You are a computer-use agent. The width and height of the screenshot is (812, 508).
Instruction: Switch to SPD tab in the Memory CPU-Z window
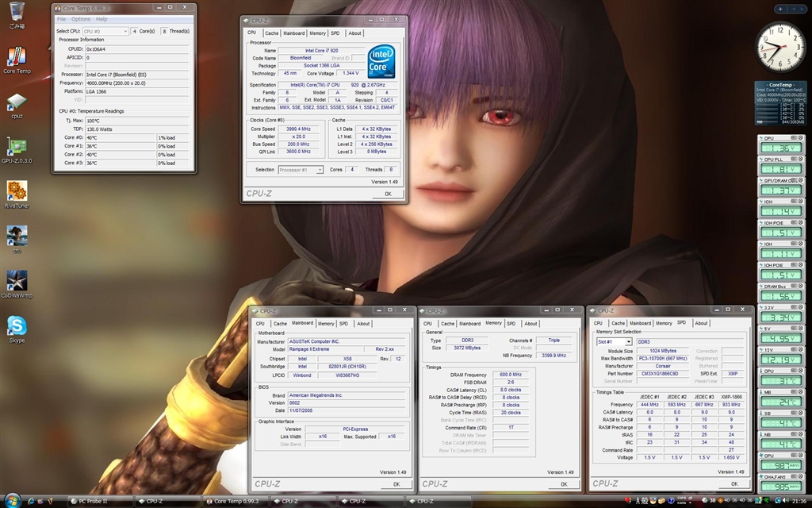click(x=511, y=324)
